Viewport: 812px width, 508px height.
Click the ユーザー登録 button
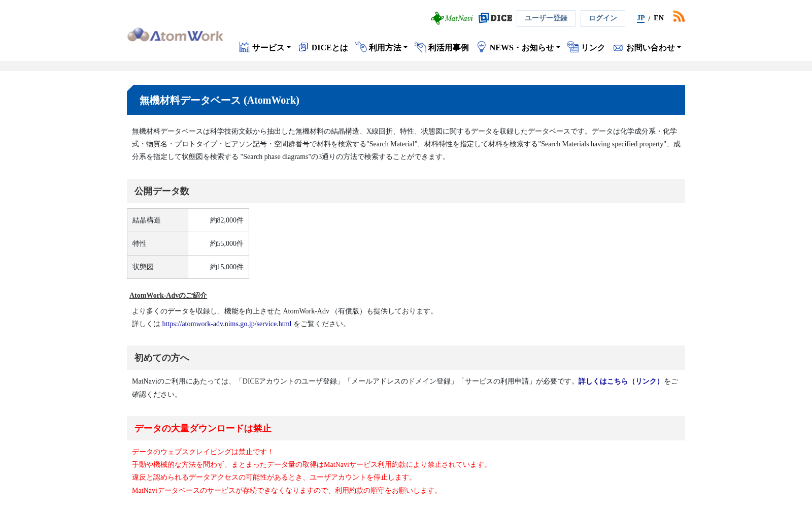546,18
